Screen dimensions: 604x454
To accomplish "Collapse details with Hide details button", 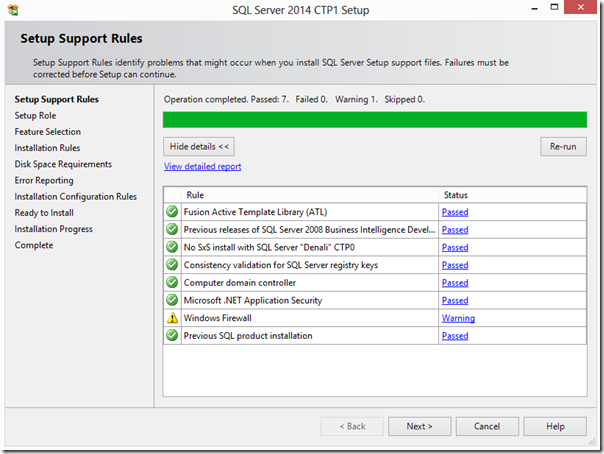I will 199,146.
